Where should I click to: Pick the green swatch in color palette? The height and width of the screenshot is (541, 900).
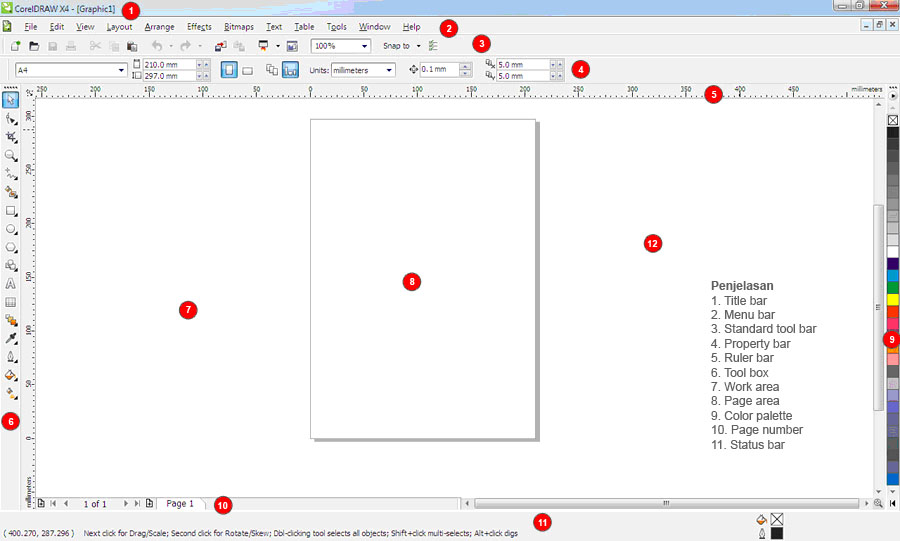click(x=893, y=287)
